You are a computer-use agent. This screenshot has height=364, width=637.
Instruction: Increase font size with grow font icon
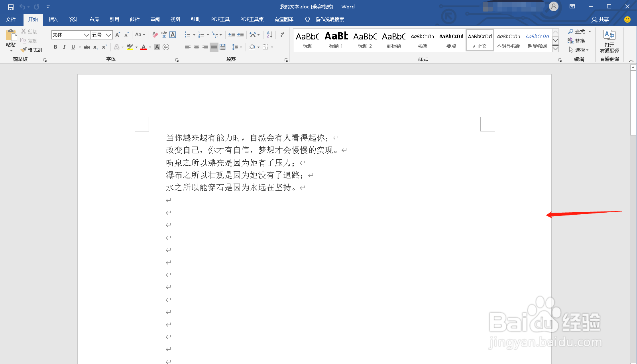pos(118,35)
